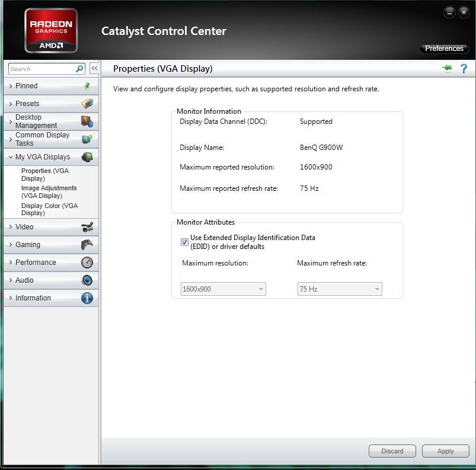This screenshot has width=476, height=470.
Task: Collapse the sidebar with double-chevron button
Action: (x=94, y=69)
